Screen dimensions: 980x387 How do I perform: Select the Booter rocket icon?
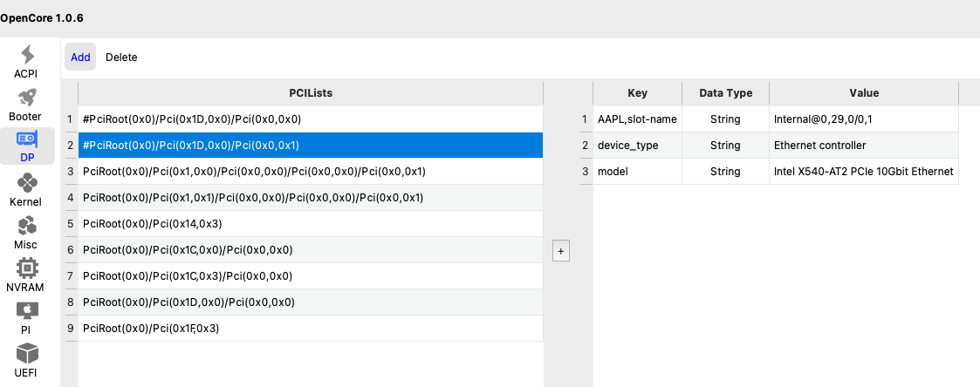(25, 98)
